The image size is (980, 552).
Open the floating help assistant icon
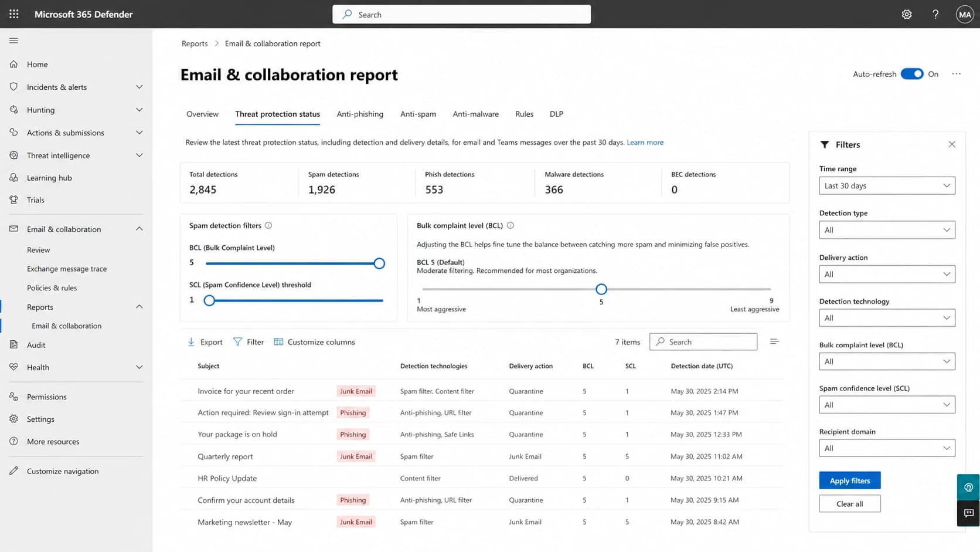pyautogui.click(x=968, y=487)
